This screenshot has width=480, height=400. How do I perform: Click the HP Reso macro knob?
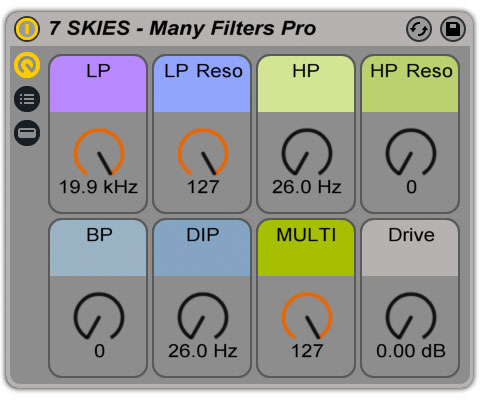[x=411, y=153]
